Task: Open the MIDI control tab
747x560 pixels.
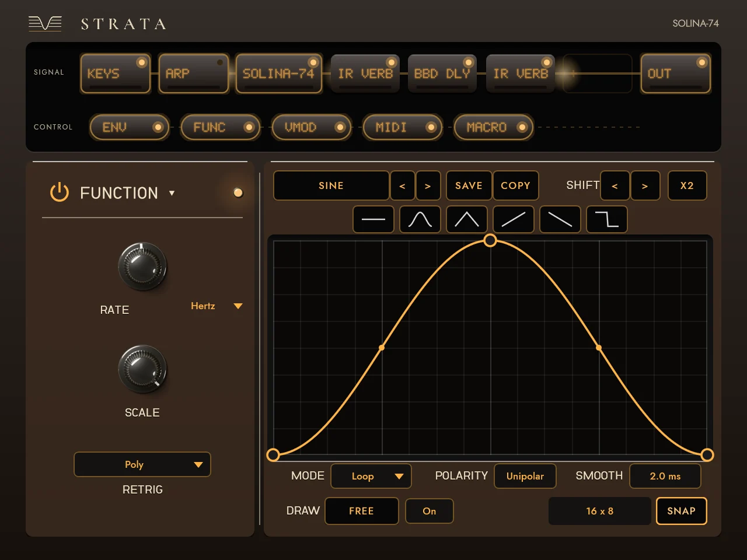Action: pos(403,127)
